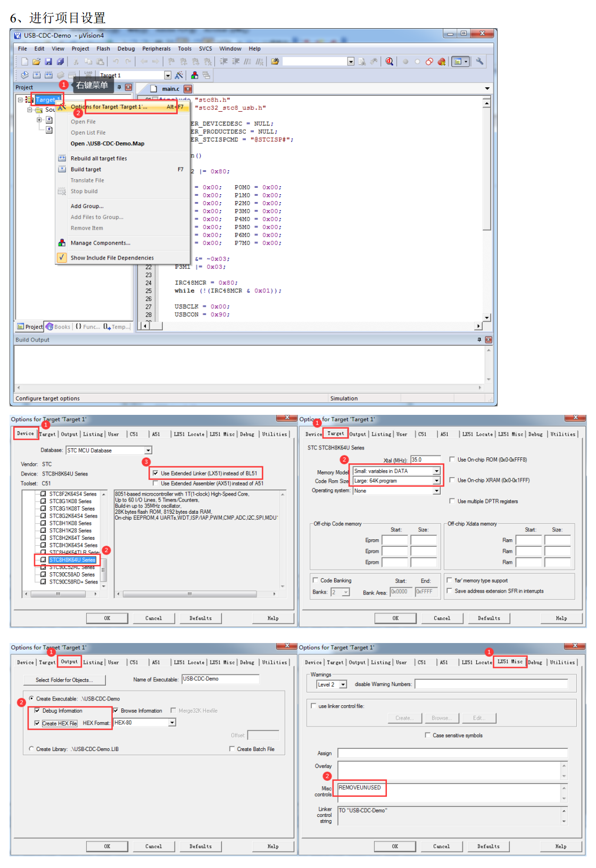Click Cancel in the Target options dialog
Image resolution: width=596 pixels, height=868 pixels.
point(442,618)
